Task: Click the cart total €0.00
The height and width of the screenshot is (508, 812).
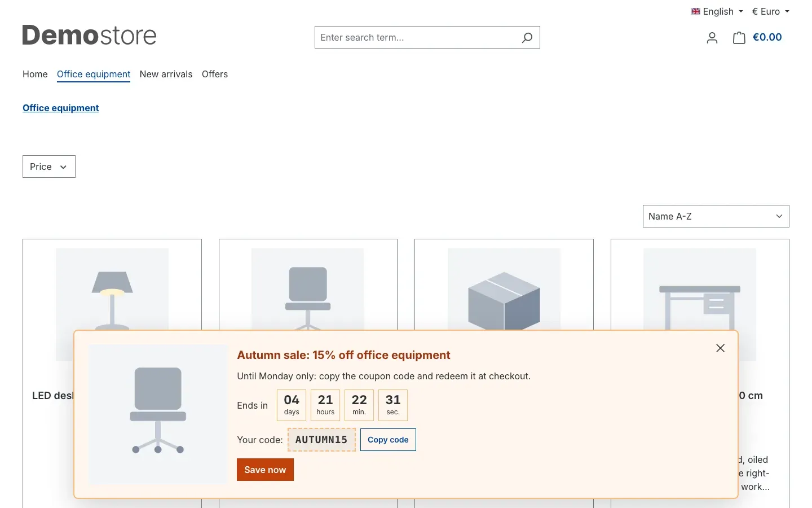Action: 767,37
